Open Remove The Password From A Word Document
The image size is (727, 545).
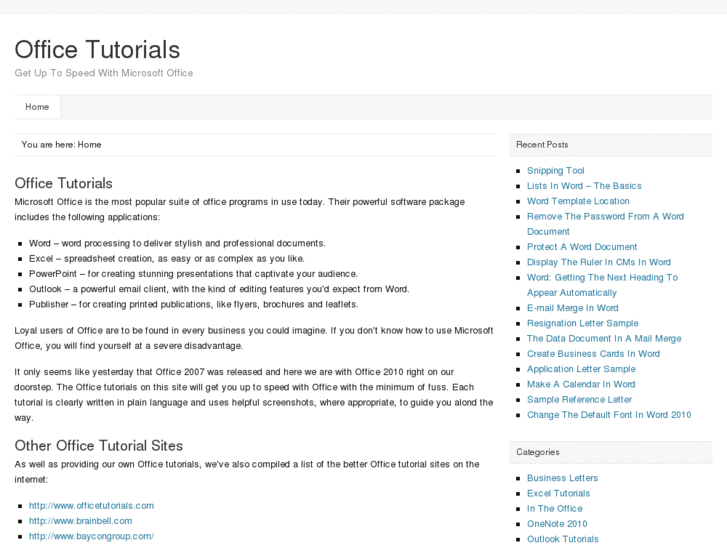tap(605, 224)
